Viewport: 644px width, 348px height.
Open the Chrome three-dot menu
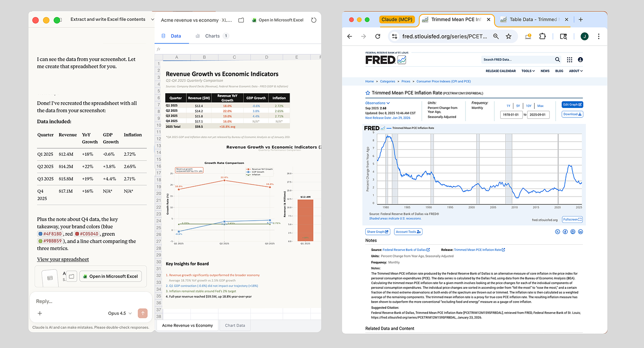[599, 36]
